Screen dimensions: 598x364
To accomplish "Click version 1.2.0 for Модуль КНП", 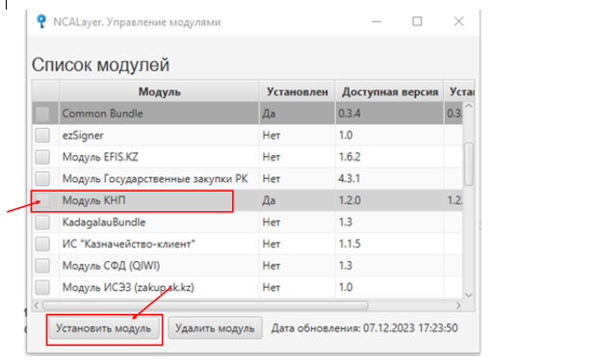I will coord(350,200).
